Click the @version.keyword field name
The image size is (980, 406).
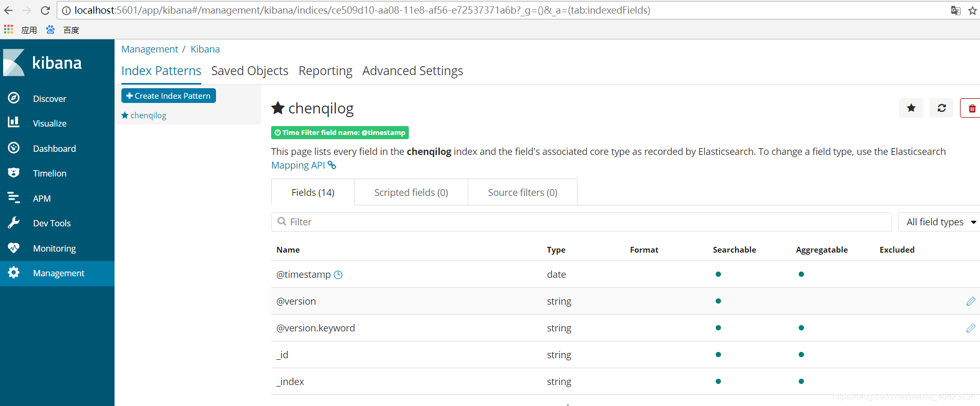[316, 328]
